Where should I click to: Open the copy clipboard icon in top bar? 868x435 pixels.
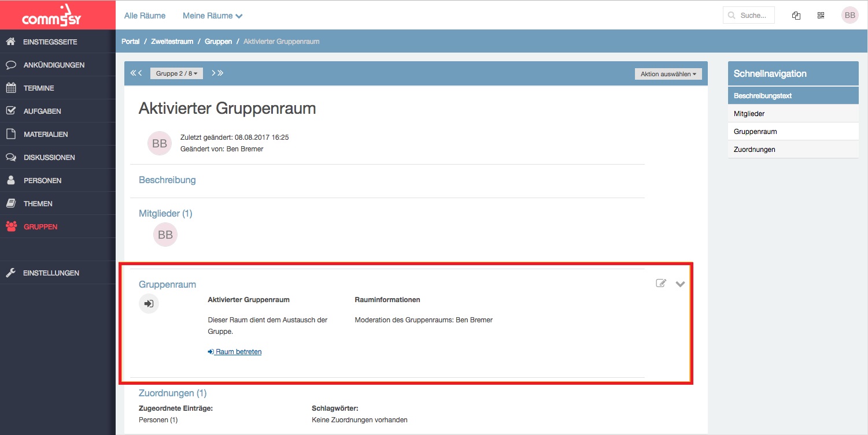coord(796,16)
